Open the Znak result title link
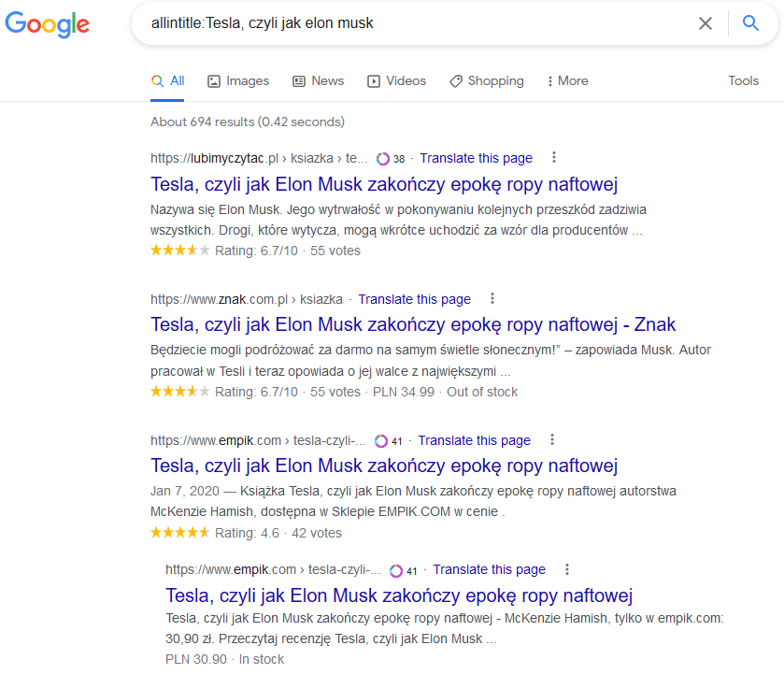 point(413,324)
